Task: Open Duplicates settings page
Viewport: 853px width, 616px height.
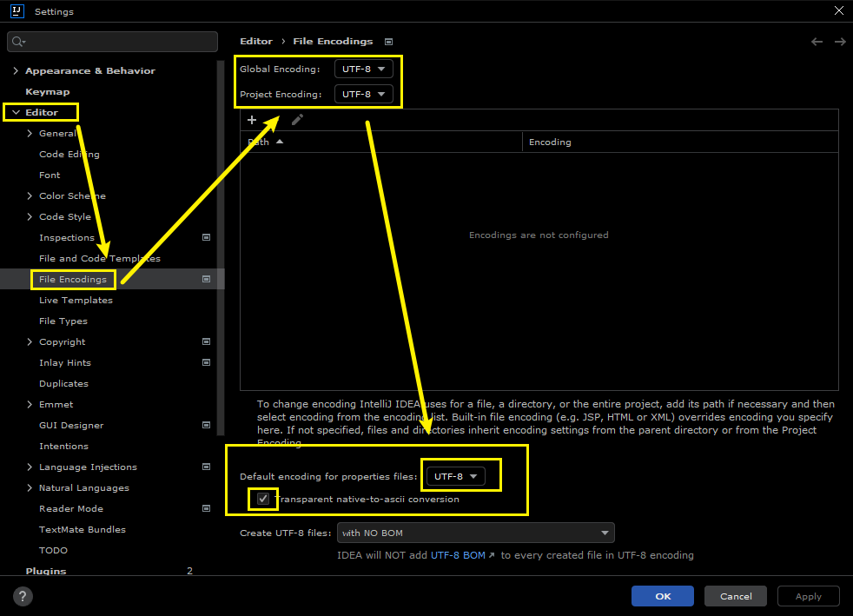Action: (x=63, y=384)
